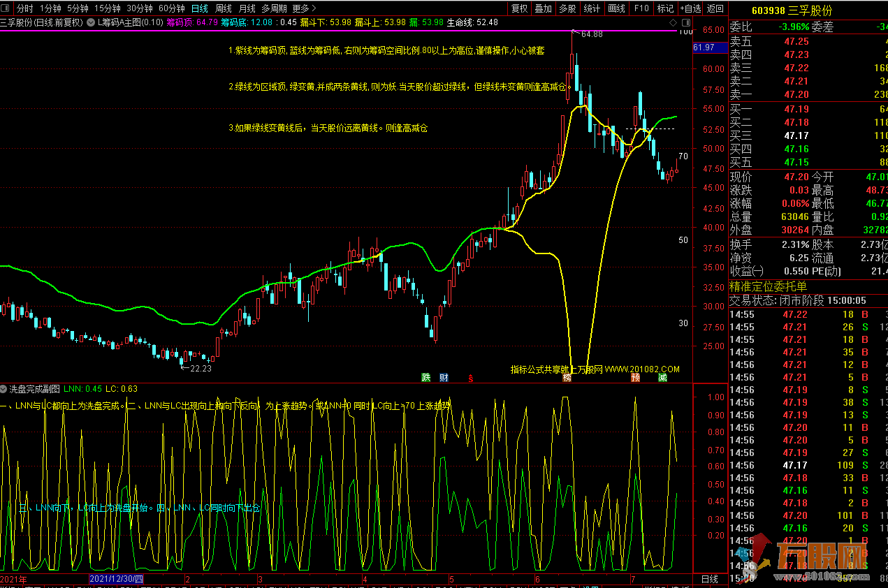The image size is (888, 588).
Task: Open the F10 company info
Action: coord(641,8)
